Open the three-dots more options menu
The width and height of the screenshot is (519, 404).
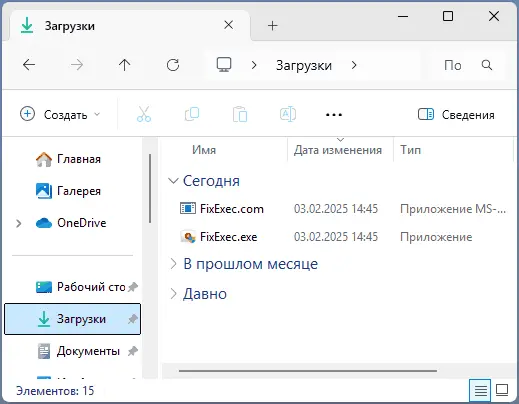(x=334, y=115)
